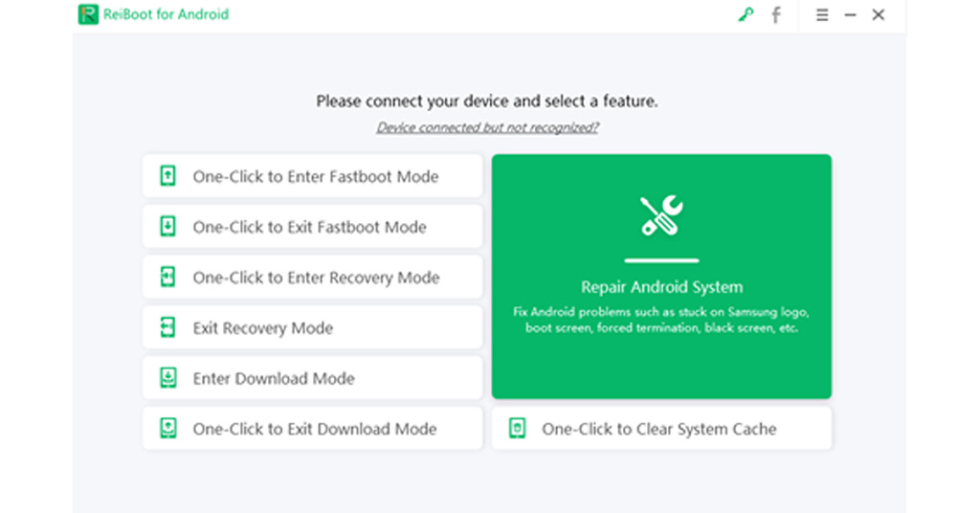Screen dimensions: 980x513
Task: Click the Exit Fastboot Mode phone icon
Action: (168, 227)
